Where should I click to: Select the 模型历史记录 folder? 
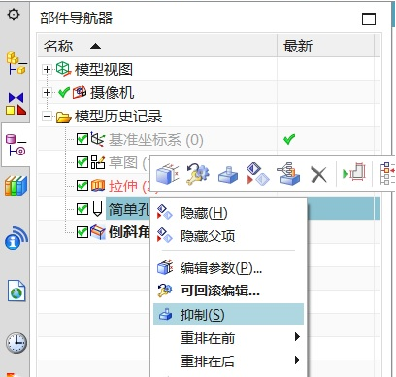[x=118, y=116]
